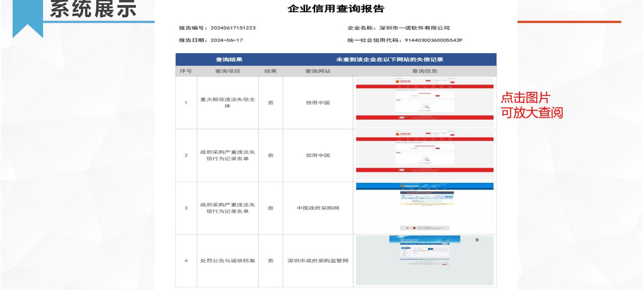644x290 pixels.
Task: Click the 查询信息 column header
Action: [x=425, y=71]
